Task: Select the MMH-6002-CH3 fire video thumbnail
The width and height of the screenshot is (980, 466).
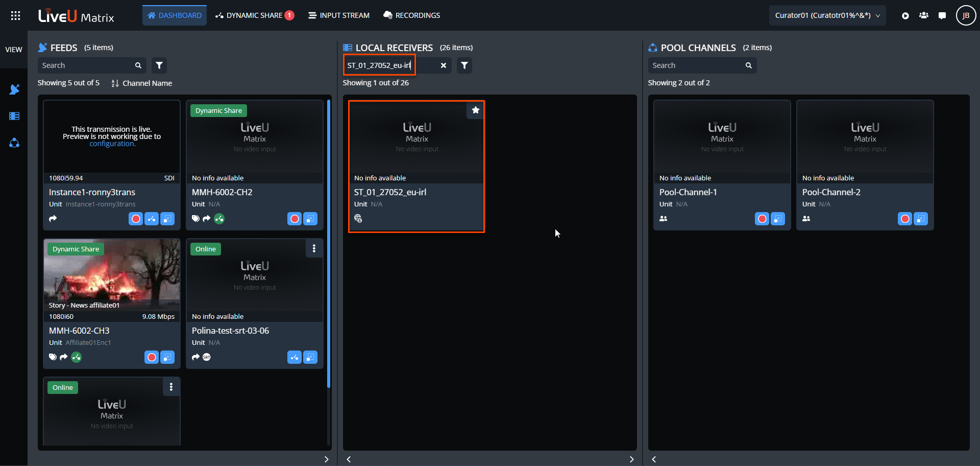Action: (112, 275)
